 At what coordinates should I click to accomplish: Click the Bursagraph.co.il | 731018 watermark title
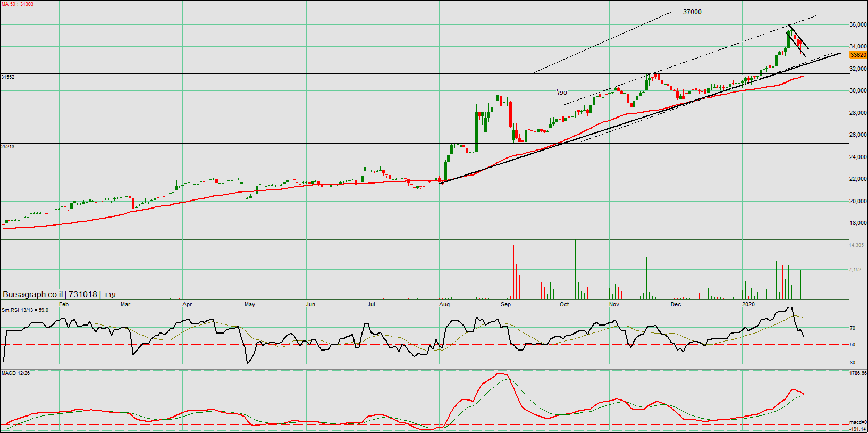coord(59,294)
